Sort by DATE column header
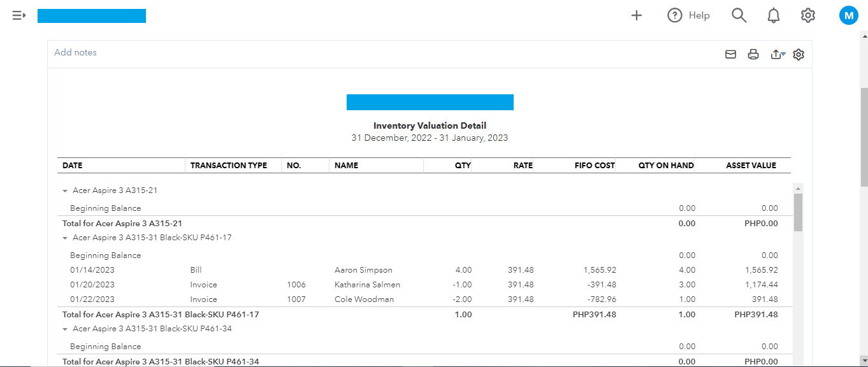 (73, 166)
